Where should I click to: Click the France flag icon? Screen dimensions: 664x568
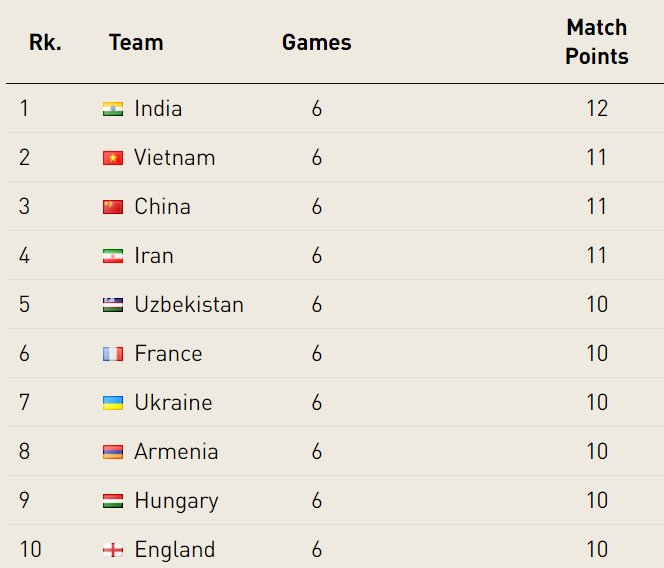click(x=113, y=354)
